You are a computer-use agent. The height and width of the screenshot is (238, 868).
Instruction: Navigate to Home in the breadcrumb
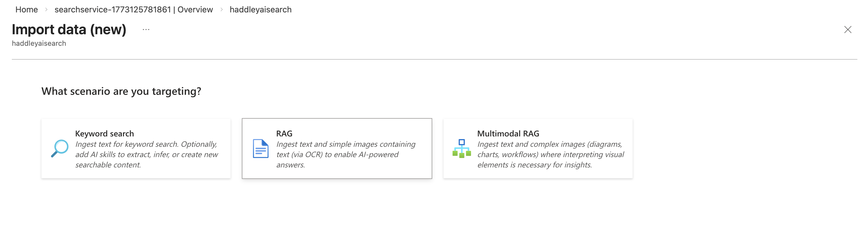[27, 9]
